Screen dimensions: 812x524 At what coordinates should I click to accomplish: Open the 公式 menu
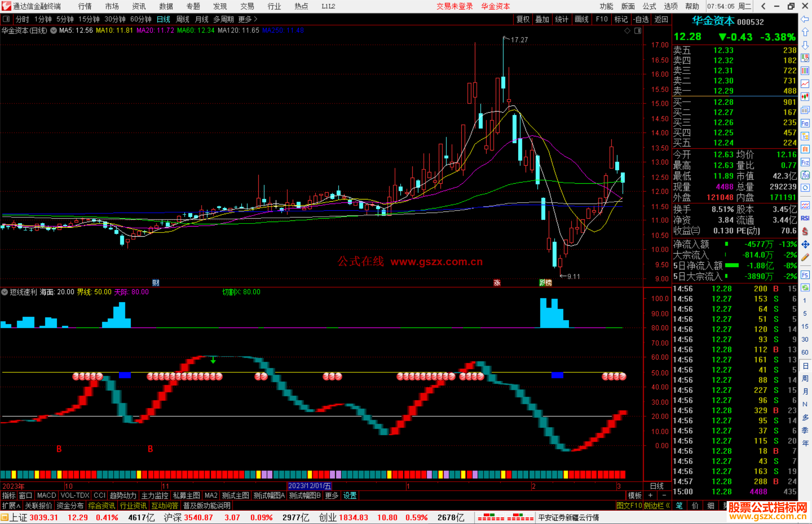(649, 6)
